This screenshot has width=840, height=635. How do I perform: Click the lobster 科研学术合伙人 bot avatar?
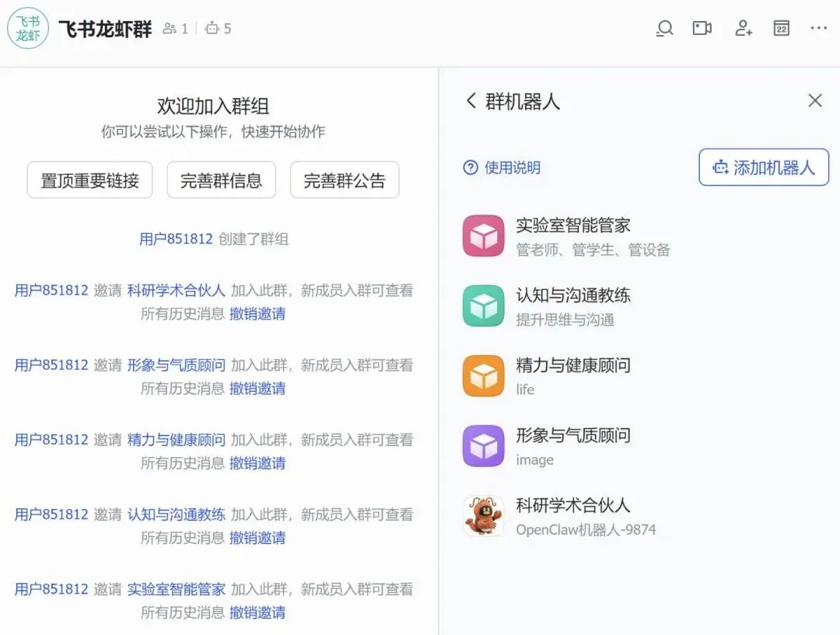pyautogui.click(x=483, y=516)
